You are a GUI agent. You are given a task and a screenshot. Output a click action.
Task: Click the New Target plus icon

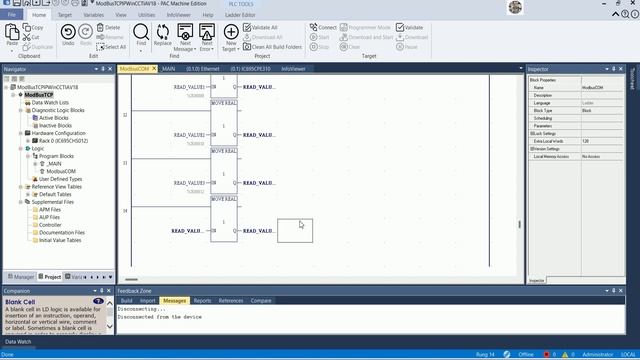pos(231,32)
